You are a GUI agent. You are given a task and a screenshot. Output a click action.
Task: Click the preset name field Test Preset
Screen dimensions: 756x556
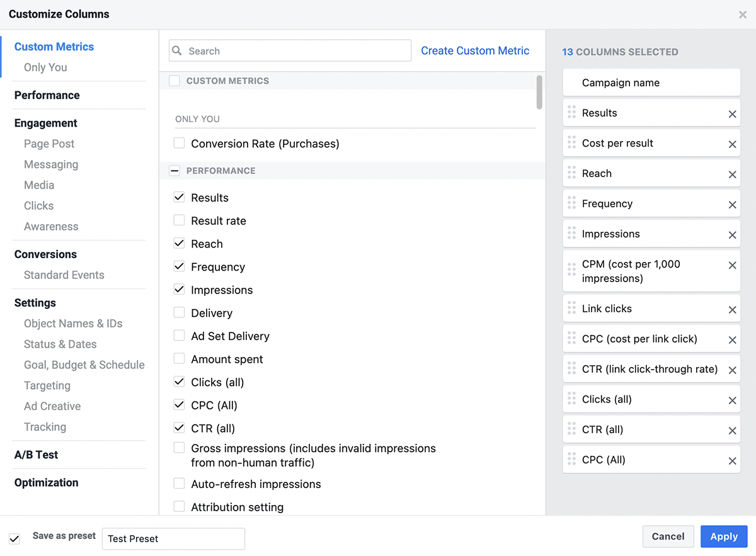173,539
